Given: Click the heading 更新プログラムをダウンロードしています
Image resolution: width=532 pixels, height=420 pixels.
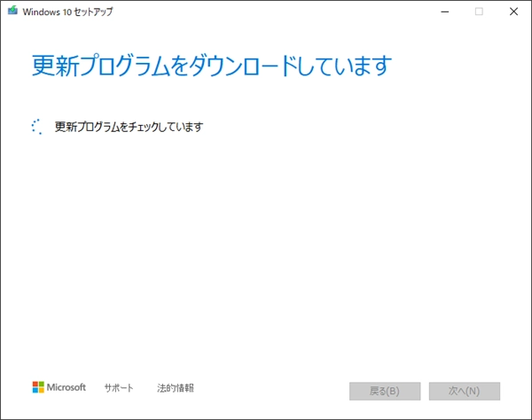Looking at the screenshot, I should pyautogui.click(x=212, y=66).
